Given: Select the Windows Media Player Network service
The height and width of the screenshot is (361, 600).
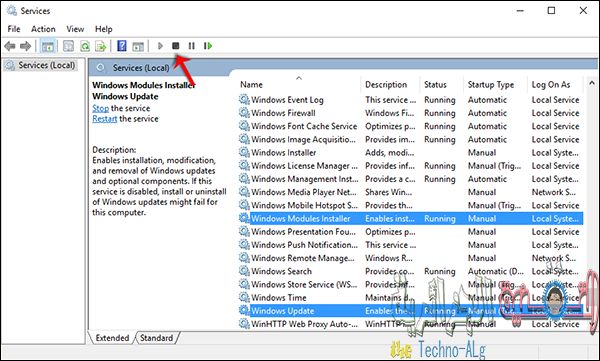Looking at the screenshot, I should (411, 192).
